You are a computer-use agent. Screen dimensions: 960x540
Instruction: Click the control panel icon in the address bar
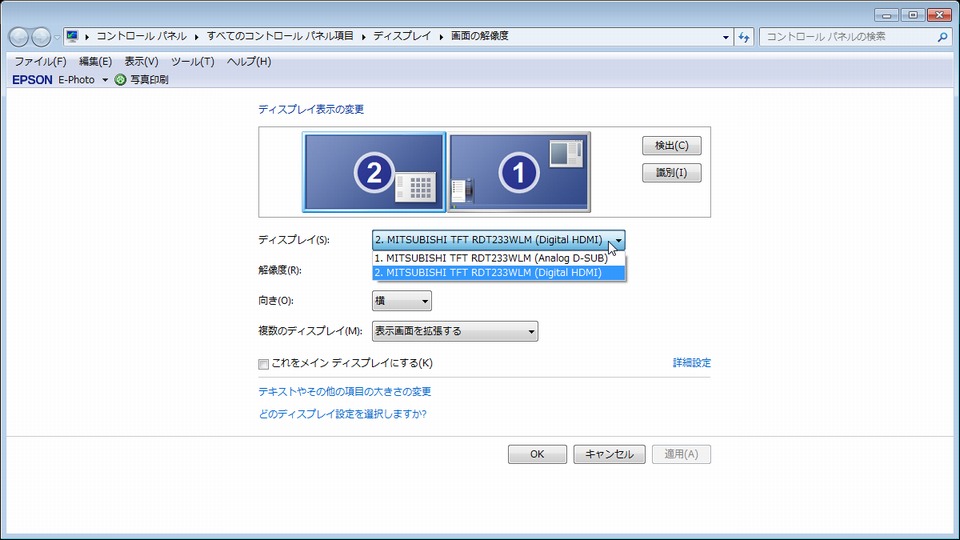[x=73, y=36]
